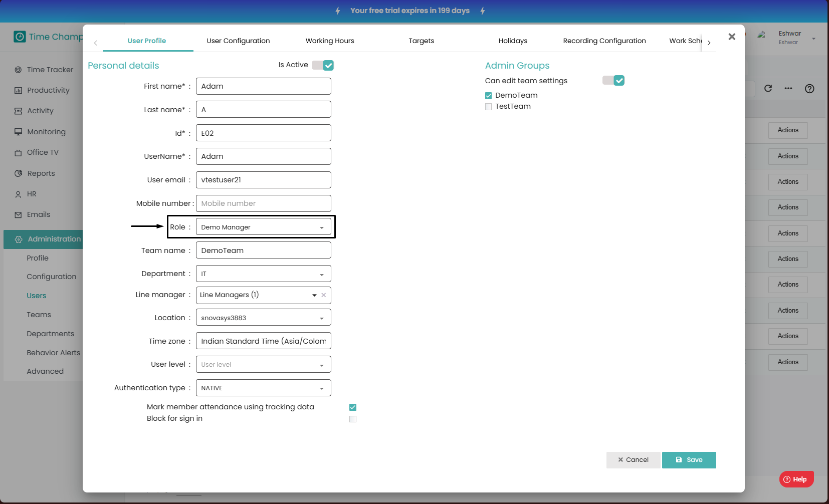Screen dimensions: 829x504
Task: Click the Time Tracker sidebar icon
Action: pyautogui.click(x=19, y=70)
